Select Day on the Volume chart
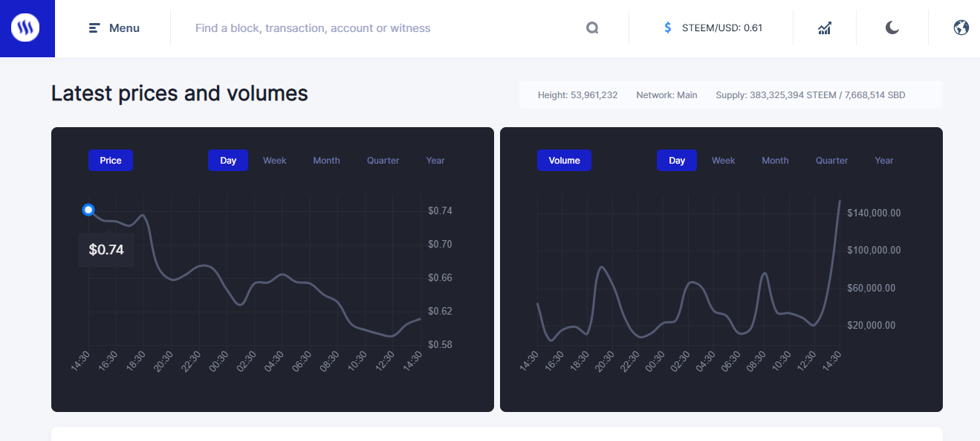 677,161
